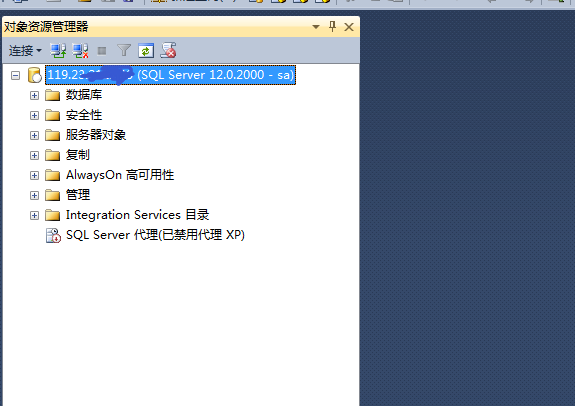Click the script delete icon in toolbar

click(x=168, y=51)
